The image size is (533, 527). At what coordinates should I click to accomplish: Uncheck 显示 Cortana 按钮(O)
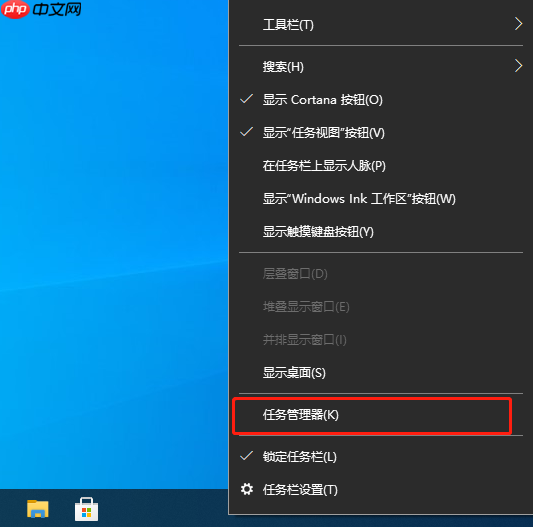tap(381, 100)
